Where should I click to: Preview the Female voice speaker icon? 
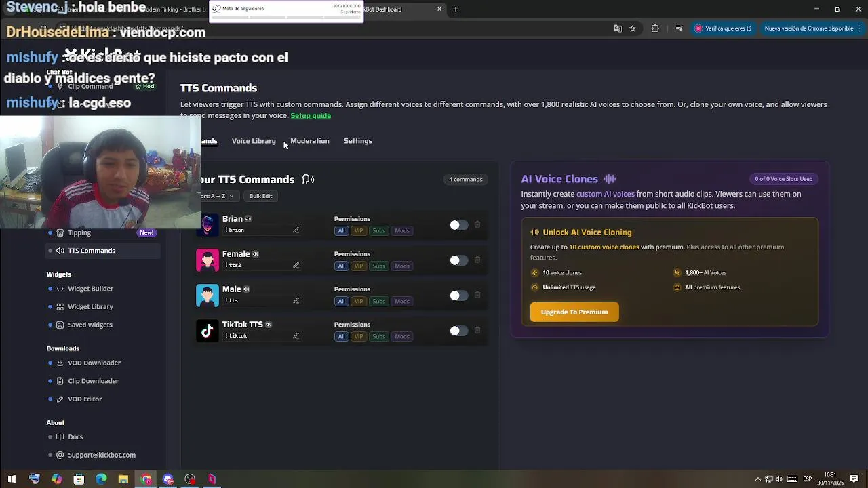[x=256, y=254]
